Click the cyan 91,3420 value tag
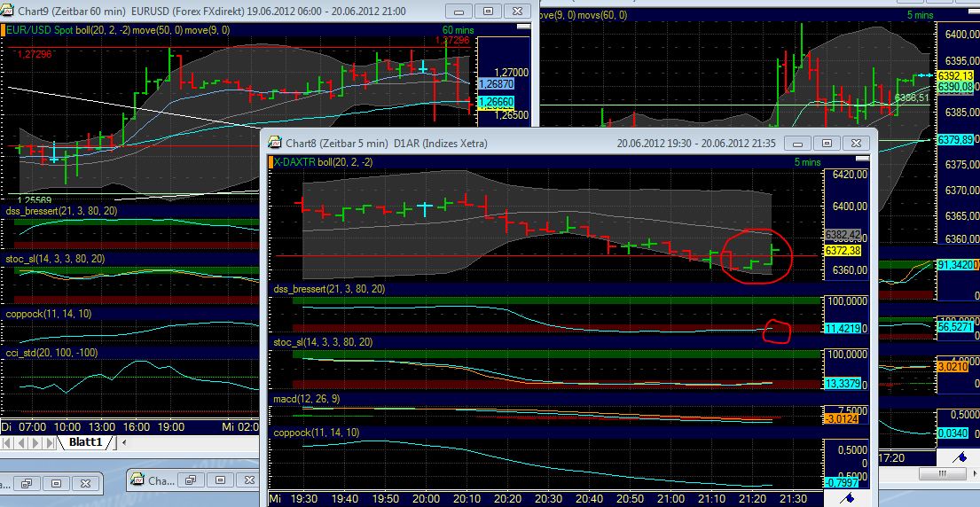 point(956,265)
